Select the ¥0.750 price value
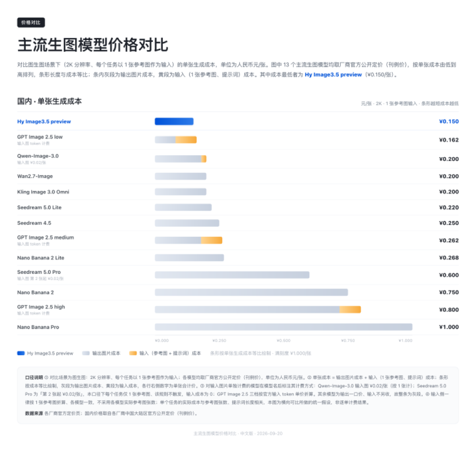This screenshot has height=451, width=476. (x=449, y=292)
